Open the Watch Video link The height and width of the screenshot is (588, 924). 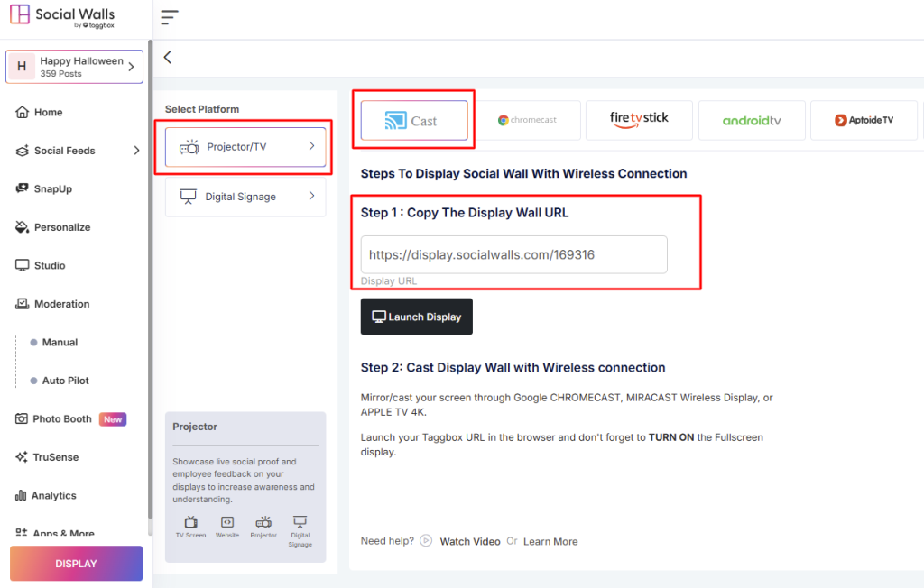click(470, 541)
